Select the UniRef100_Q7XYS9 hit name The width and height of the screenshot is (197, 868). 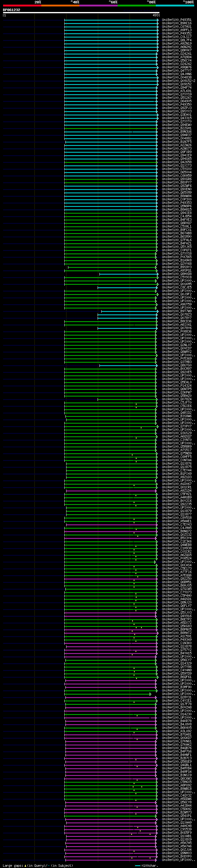(x=176, y=94)
